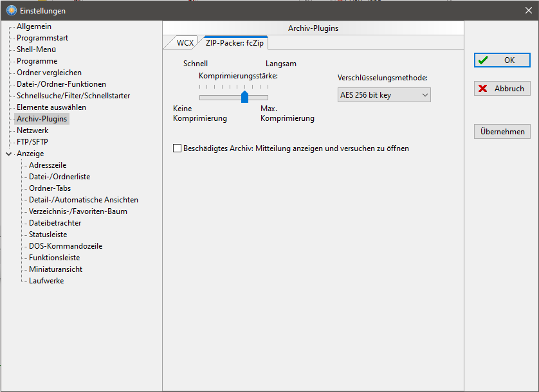This screenshot has width=539, height=392.
Task: Select FTP/SFTP in the sidebar
Action: [x=32, y=142]
